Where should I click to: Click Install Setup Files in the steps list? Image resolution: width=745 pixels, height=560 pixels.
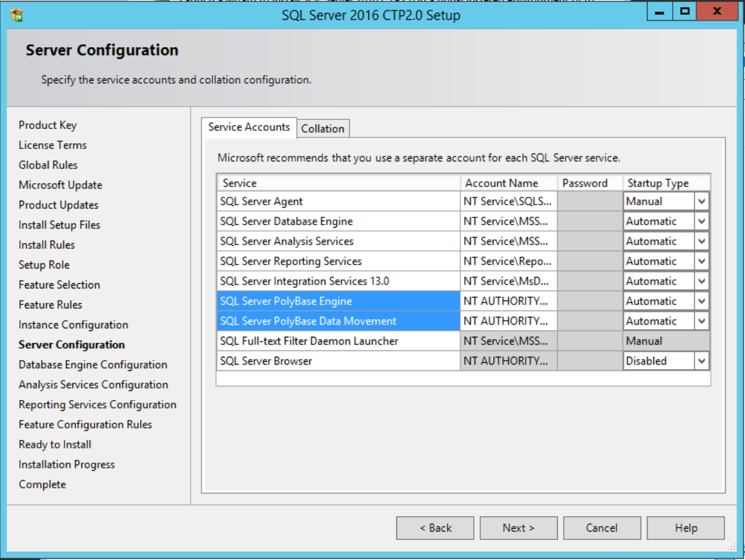(x=59, y=225)
